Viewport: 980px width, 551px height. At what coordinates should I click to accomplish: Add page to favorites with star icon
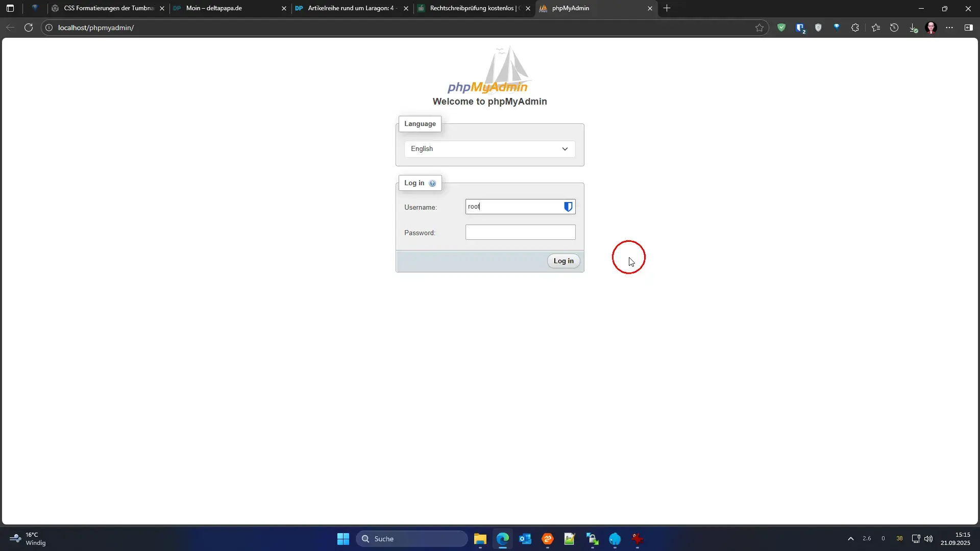[x=759, y=28]
